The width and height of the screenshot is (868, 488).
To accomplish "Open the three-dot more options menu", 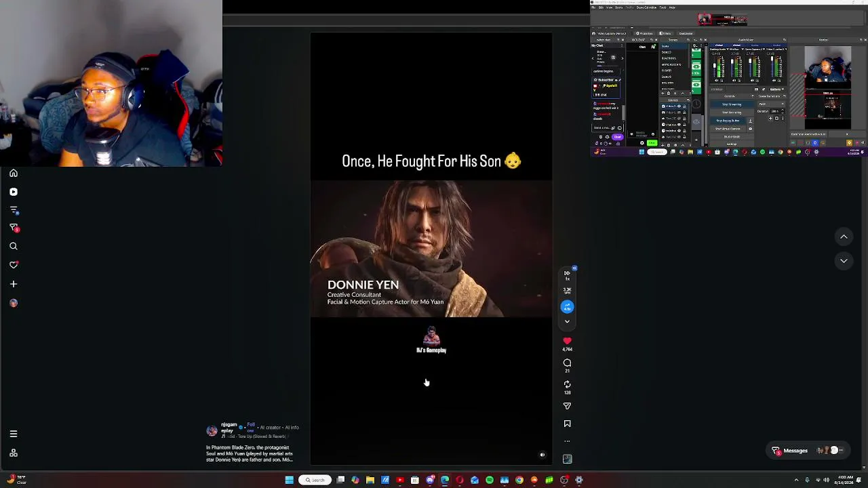I will pos(567,441).
